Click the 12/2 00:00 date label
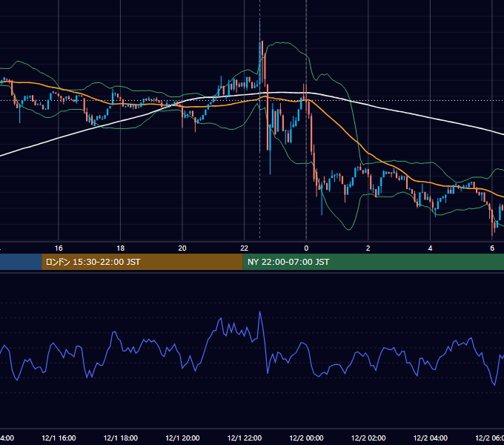This screenshot has height=445, width=504. pos(306,438)
